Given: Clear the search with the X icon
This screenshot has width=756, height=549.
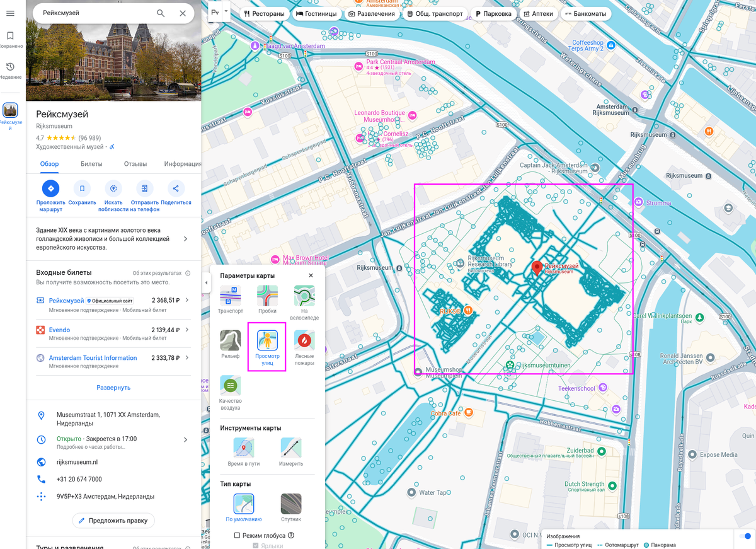Looking at the screenshot, I should point(183,13).
